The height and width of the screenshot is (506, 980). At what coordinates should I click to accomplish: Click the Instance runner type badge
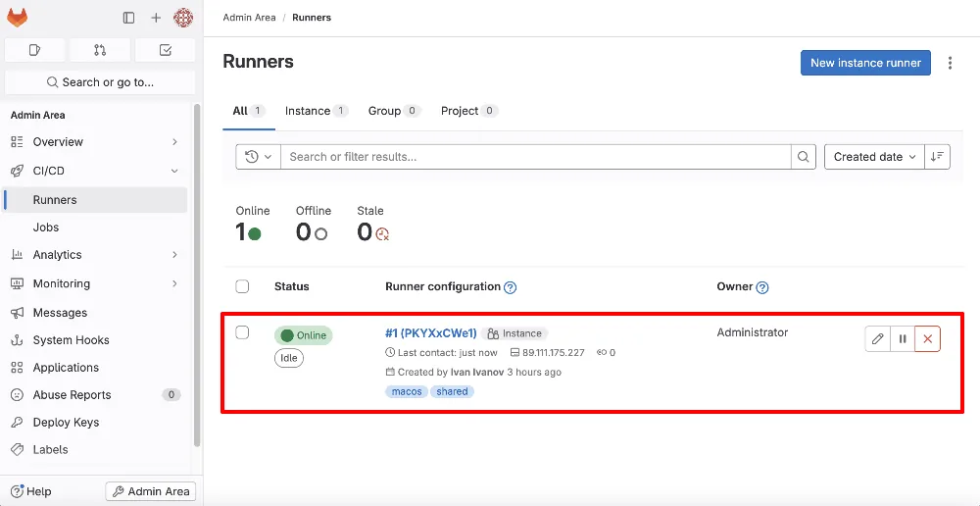515,334
